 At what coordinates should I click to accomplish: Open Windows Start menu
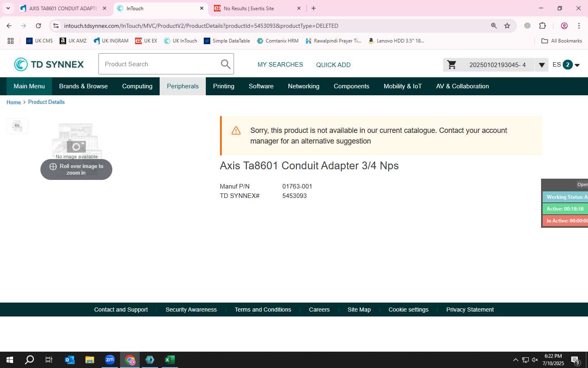tap(10, 360)
